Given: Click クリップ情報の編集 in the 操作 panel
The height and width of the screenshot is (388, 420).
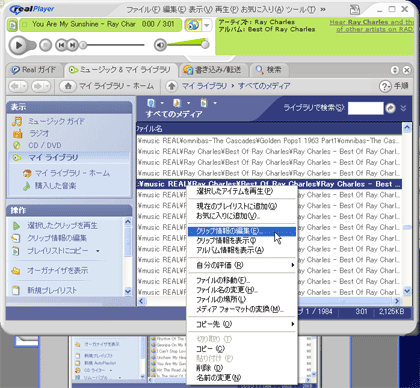Looking at the screenshot, I should coord(57,238).
